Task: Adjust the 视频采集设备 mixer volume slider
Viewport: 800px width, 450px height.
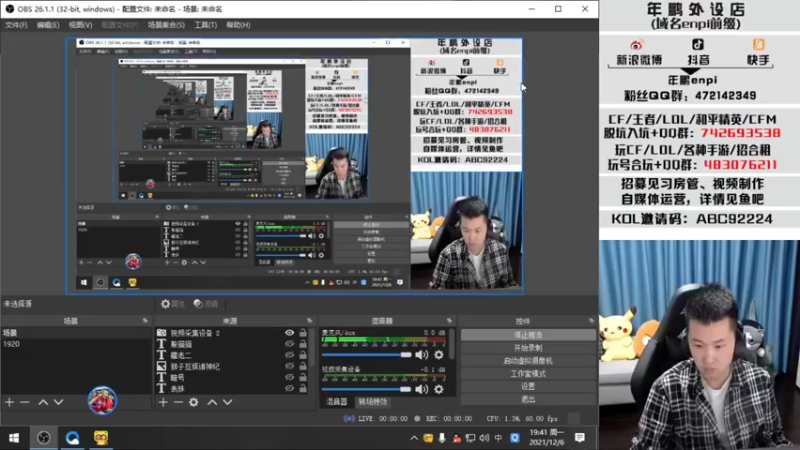Action: (366, 389)
